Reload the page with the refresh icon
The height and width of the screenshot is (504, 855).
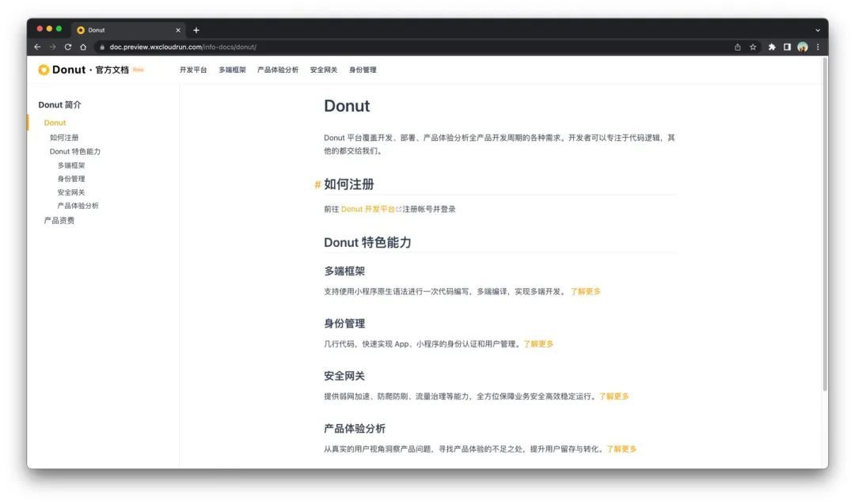tap(67, 47)
